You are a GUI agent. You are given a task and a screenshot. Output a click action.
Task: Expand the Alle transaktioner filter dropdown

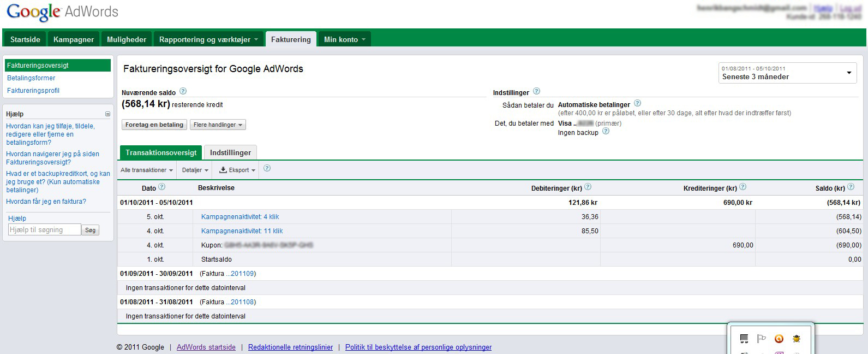[x=146, y=170]
